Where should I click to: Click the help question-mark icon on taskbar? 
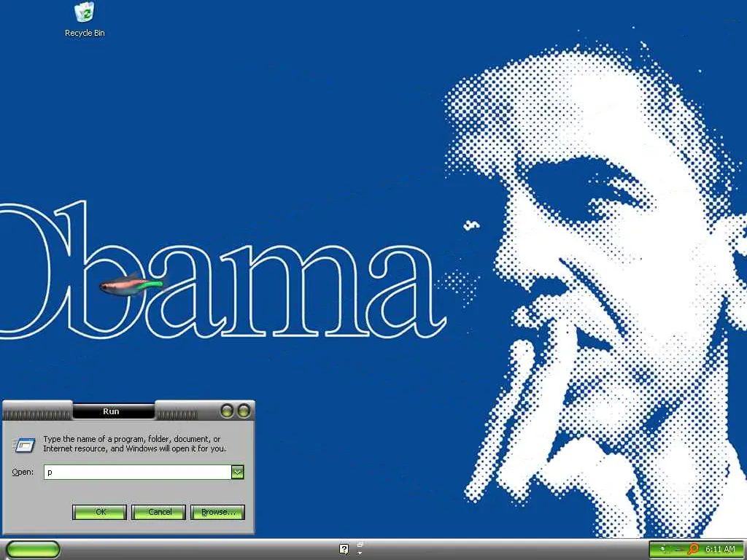coord(344,549)
